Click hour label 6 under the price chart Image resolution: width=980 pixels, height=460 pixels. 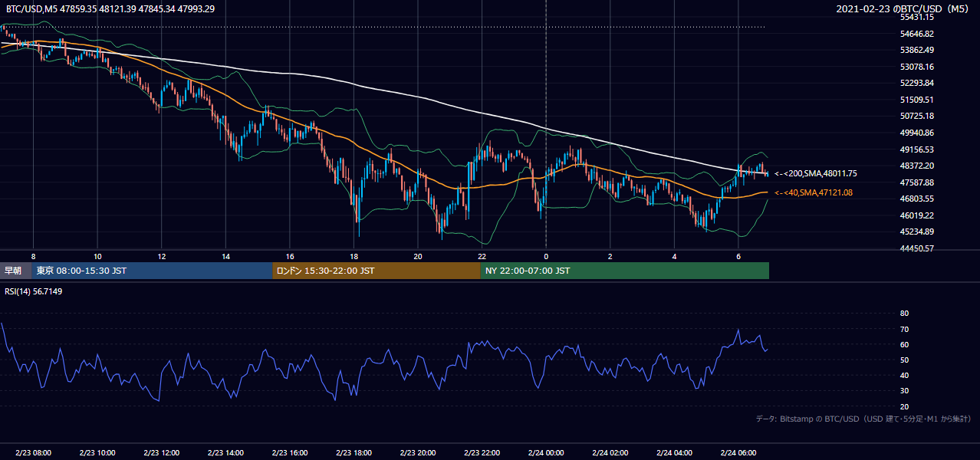738,256
